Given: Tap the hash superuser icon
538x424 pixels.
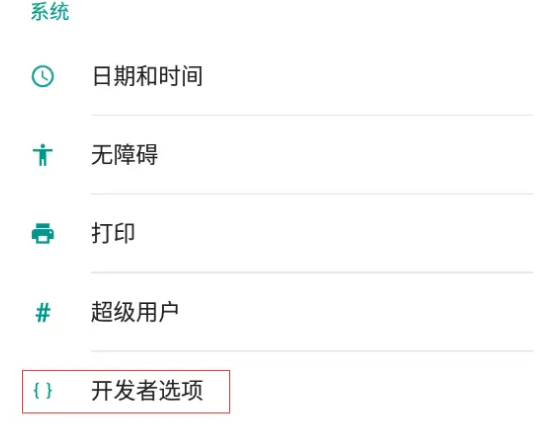Looking at the screenshot, I should [x=43, y=312].
